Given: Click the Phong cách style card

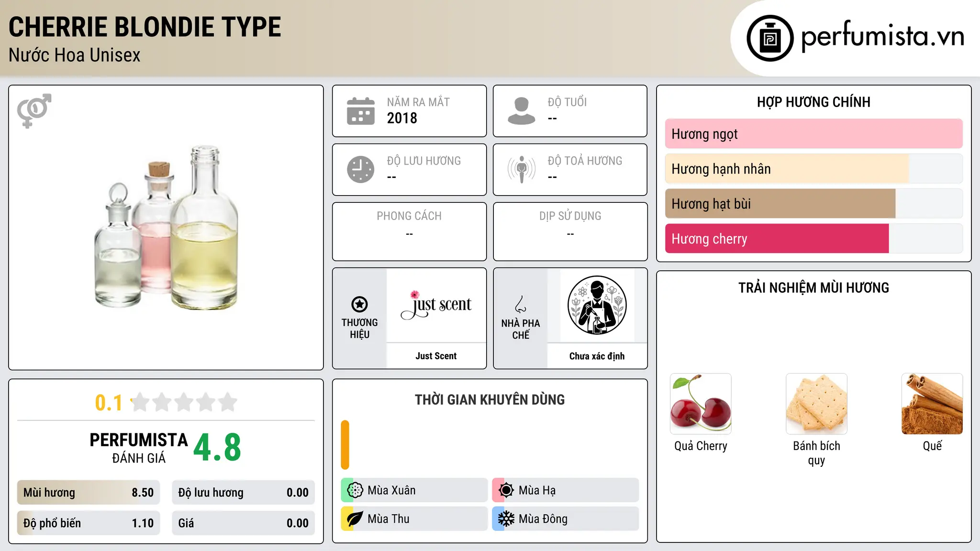Looking at the screenshot, I should click(409, 231).
